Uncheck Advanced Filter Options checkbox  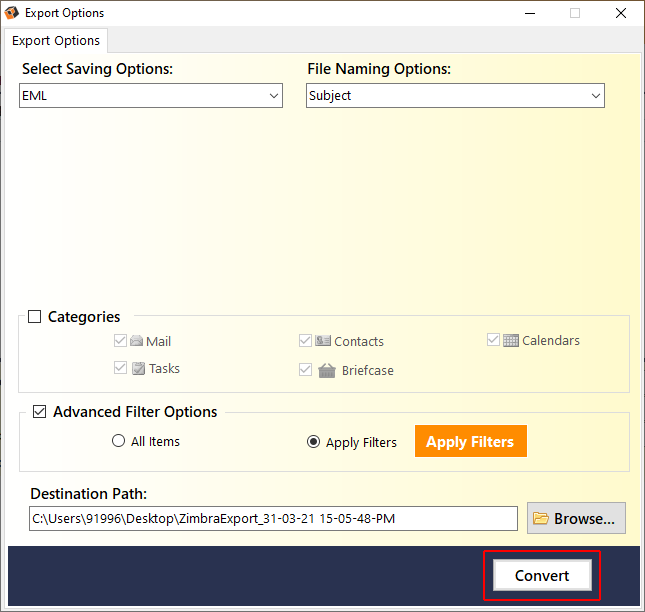tap(39, 412)
